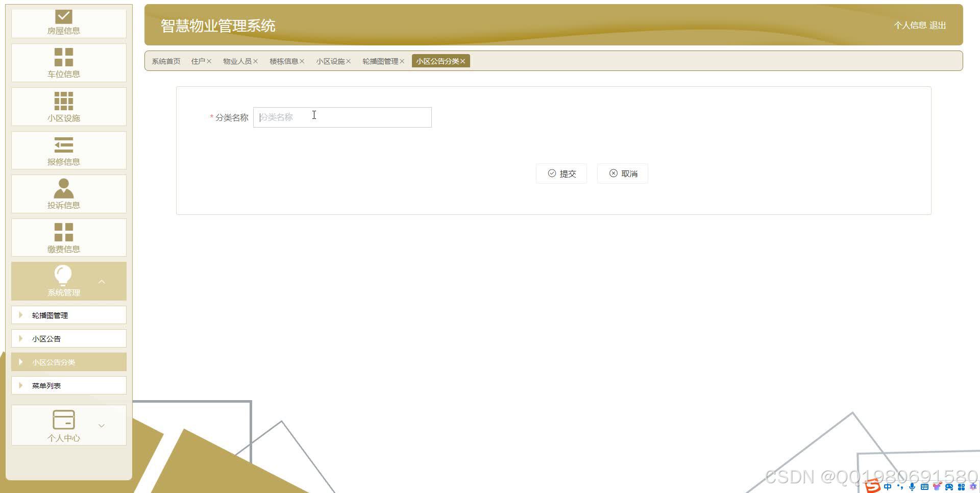
Task: Click the 取消 cancel button
Action: (x=622, y=174)
